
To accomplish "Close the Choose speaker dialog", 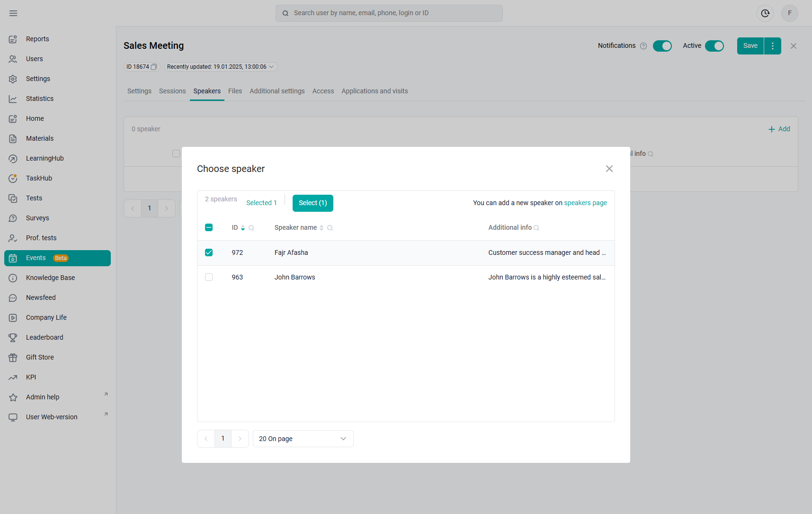I will (x=609, y=169).
